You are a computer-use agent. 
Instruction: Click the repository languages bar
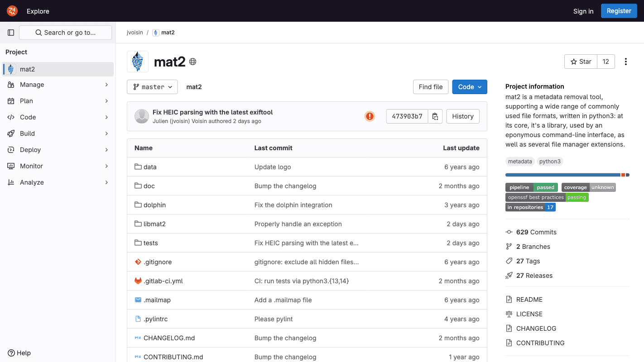567,175
